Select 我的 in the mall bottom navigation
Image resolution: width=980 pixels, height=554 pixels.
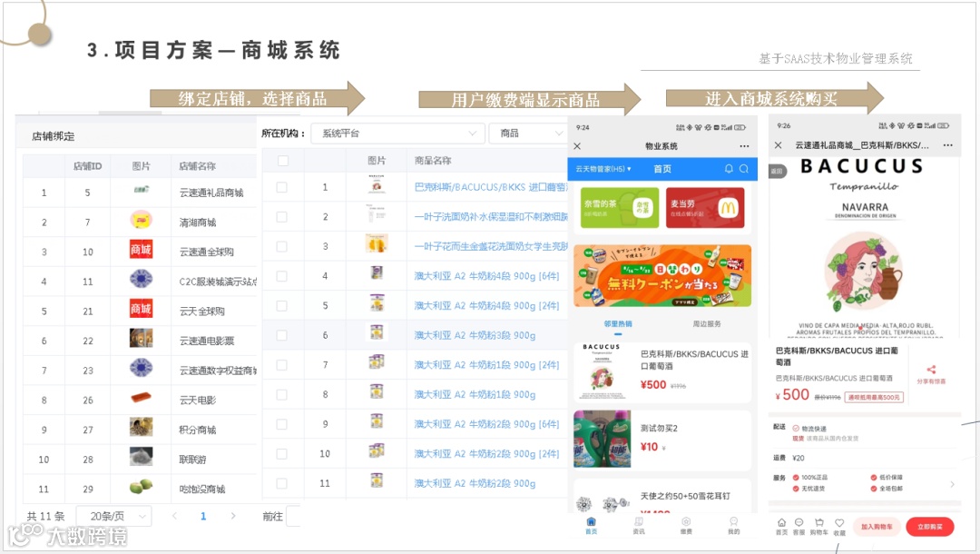pos(734,525)
